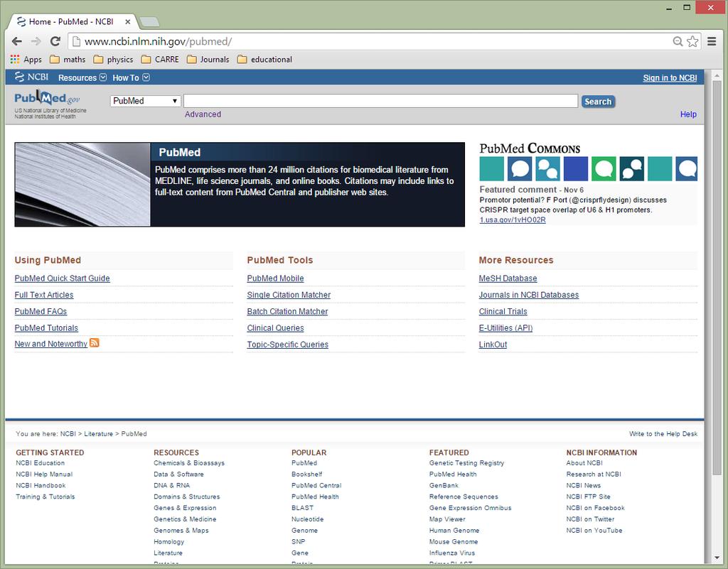Bookmark this page with the star icon
This screenshot has width=728, height=569.
pos(692,41)
